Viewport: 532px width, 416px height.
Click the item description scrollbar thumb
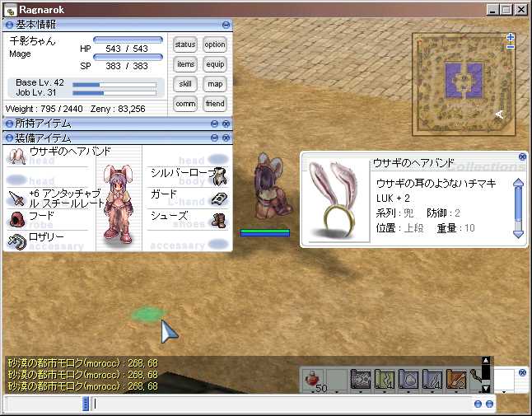coord(518,203)
